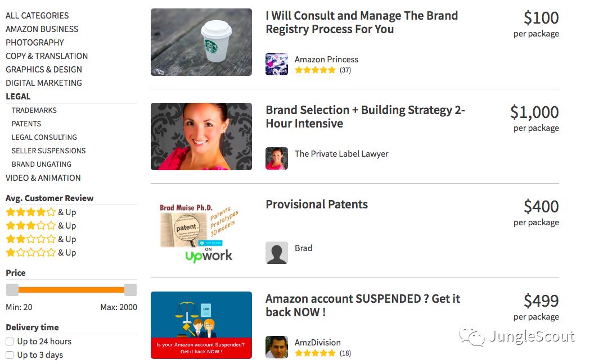This screenshot has width=594, height=364.
Task: Open the PHOTOGRAPHY category
Action: coord(35,43)
